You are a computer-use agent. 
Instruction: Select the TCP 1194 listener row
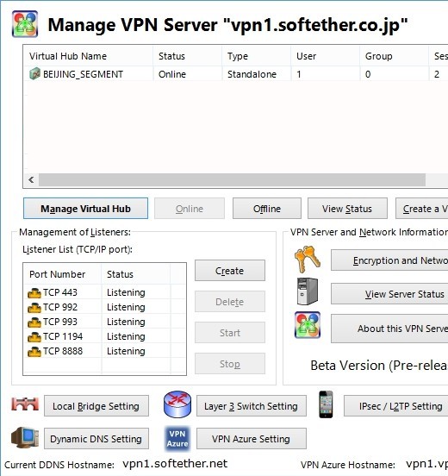point(104,336)
